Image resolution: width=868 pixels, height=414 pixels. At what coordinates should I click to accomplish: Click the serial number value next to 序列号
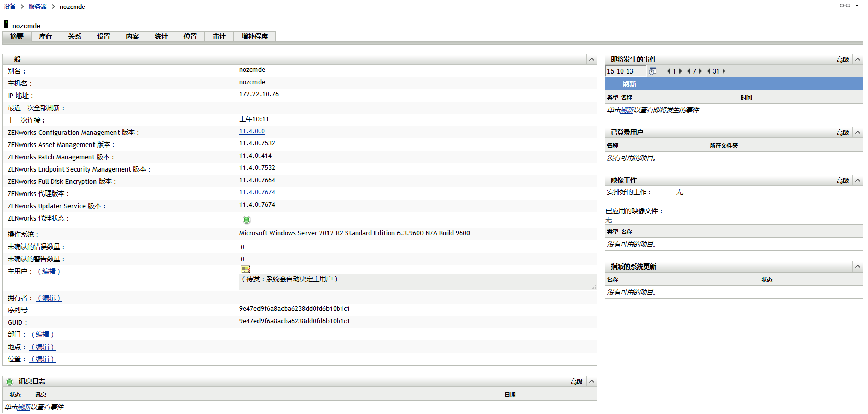tap(294, 309)
